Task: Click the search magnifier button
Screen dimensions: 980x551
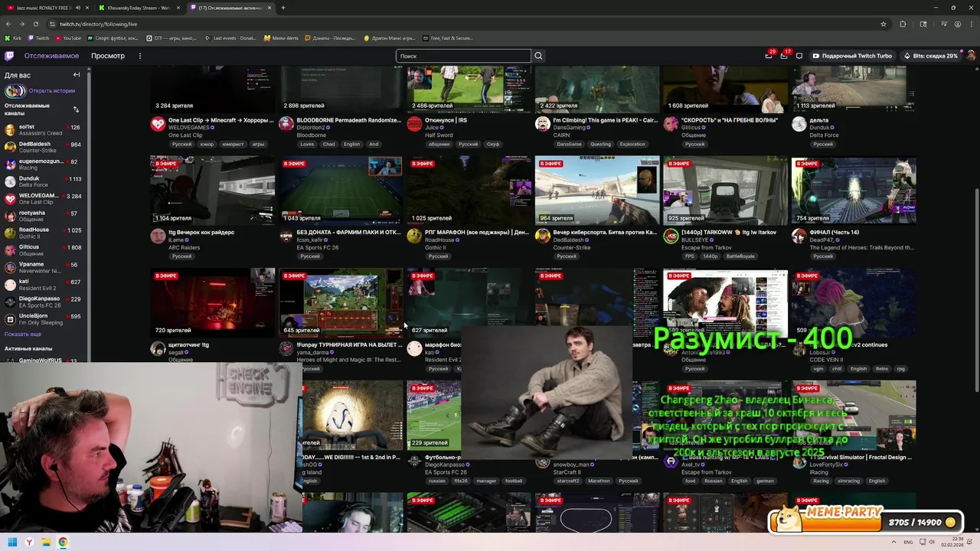Action: (538, 56)
